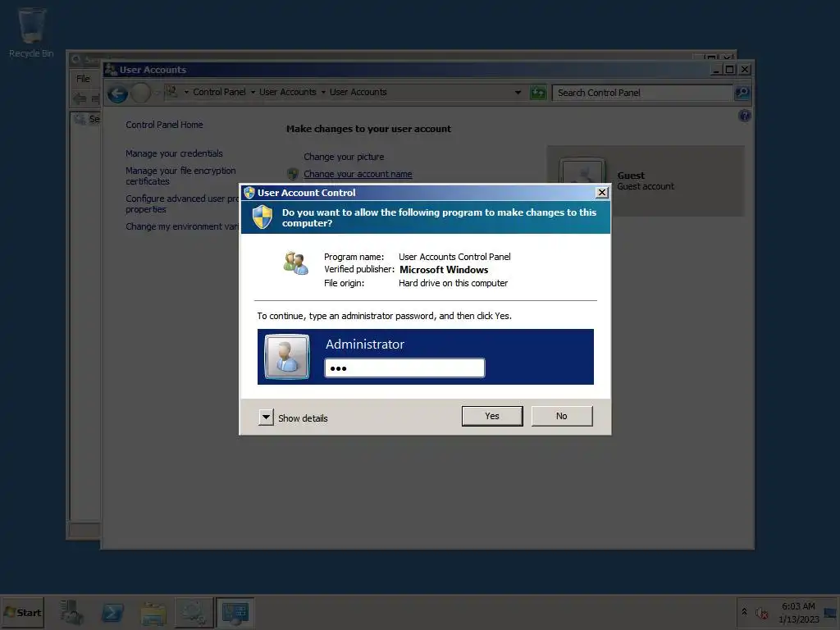
Task: Click the network tray icon
Action: click(x=830, y=614)
